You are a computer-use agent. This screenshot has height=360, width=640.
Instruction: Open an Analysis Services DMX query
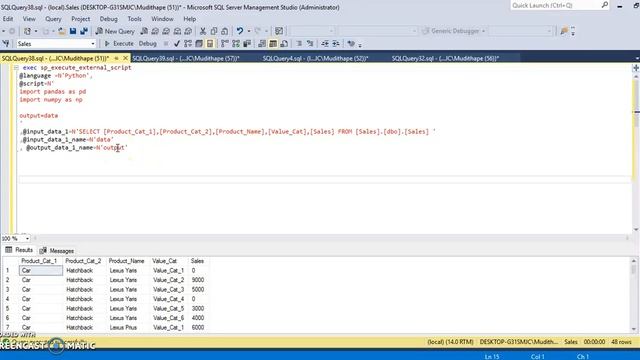tap(166, 31)
